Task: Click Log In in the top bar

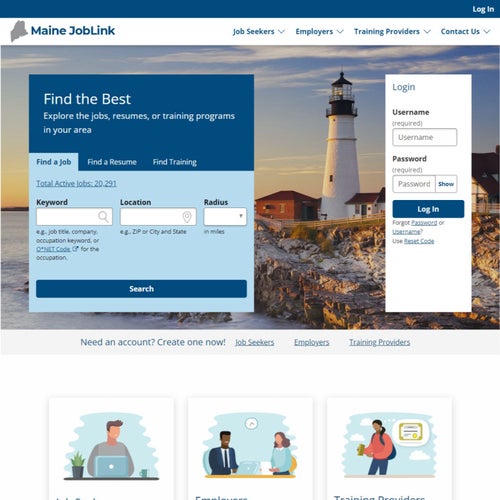Action: click(483, 9)
